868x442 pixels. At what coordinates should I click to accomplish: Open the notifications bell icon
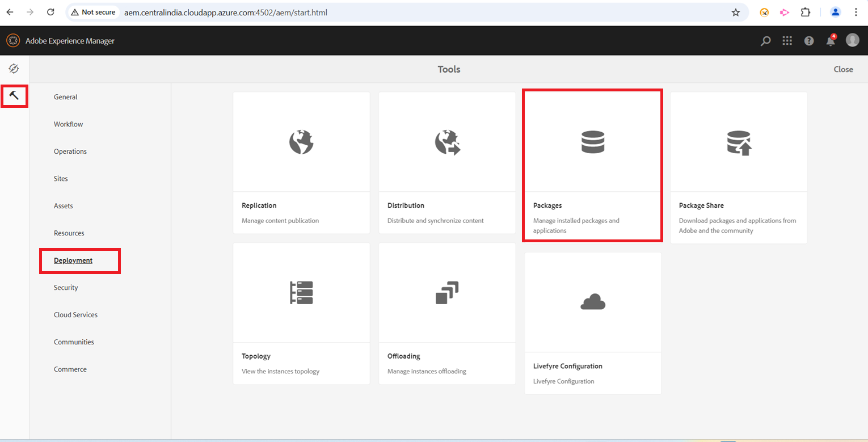pos(831,40)
